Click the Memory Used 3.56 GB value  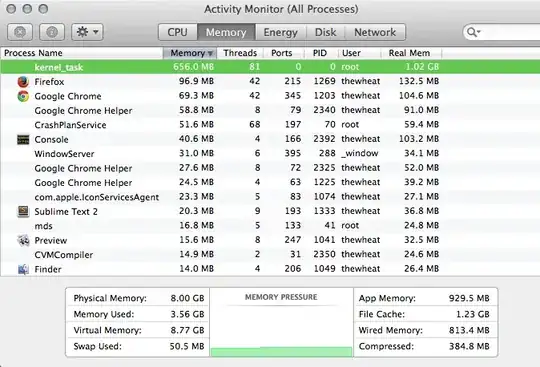[x=187, y=314]
